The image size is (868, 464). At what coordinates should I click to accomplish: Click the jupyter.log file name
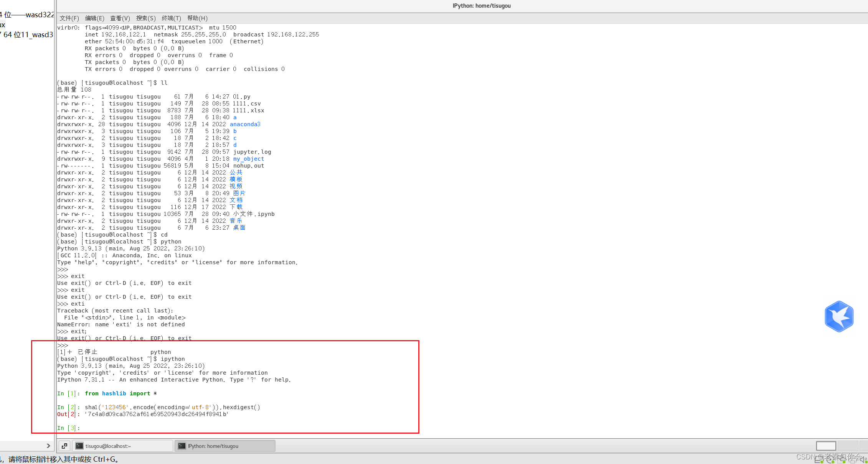coord(252,152)
